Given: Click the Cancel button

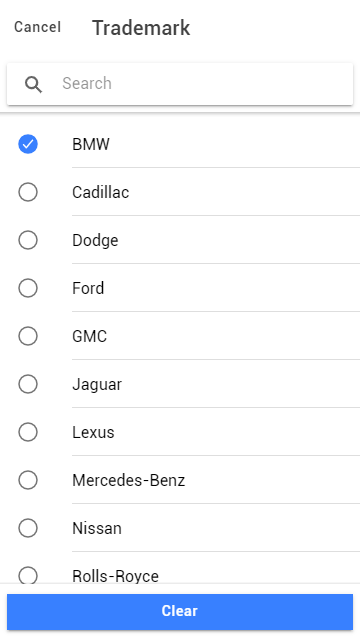Looking at the screenshot, I should pyautogui.click(x=38, y=27).
